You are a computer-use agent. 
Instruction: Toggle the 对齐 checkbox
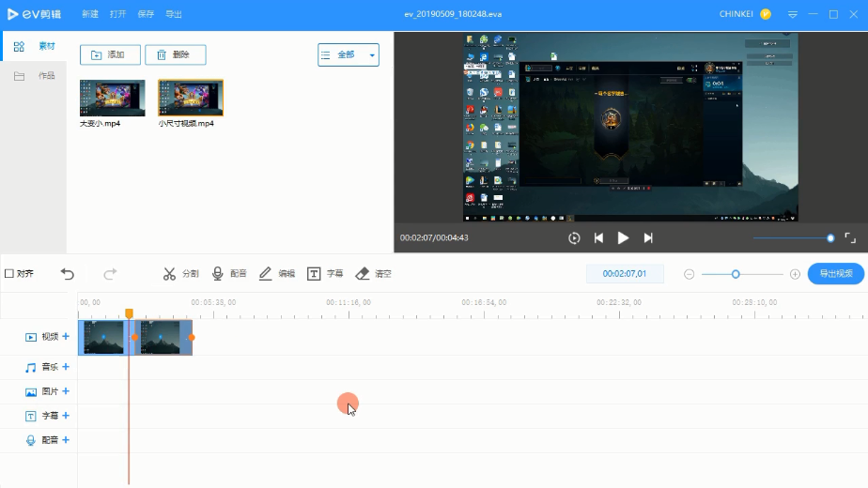[8, 273]
